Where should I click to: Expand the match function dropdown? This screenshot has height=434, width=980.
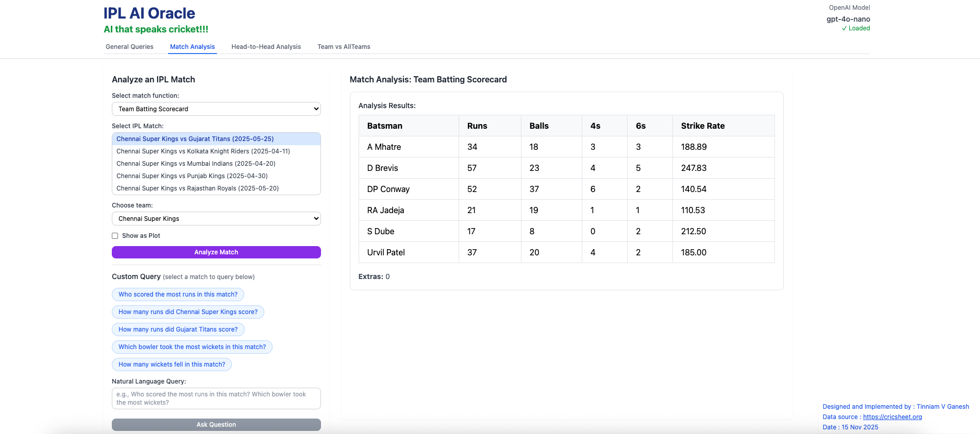[x=216, y=109]
